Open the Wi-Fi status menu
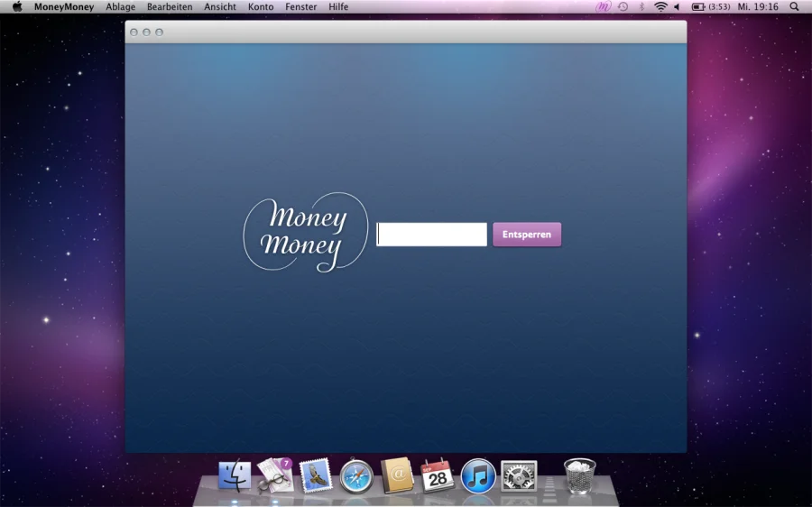 tap(660, 6)
